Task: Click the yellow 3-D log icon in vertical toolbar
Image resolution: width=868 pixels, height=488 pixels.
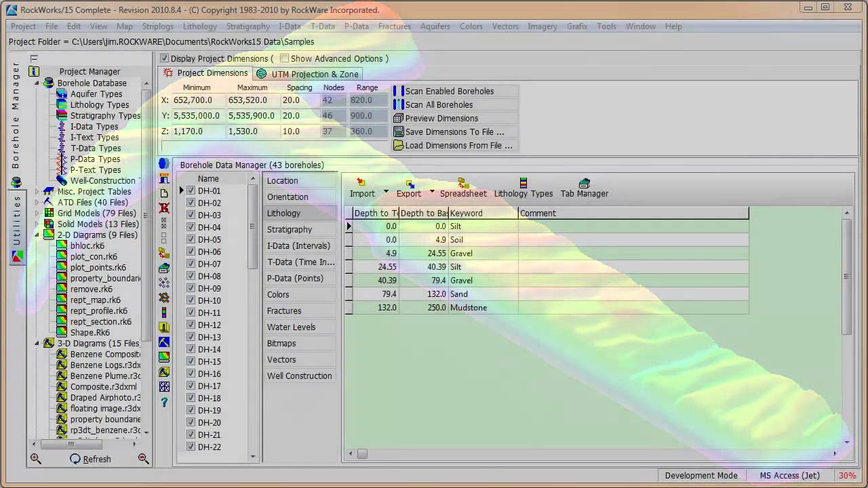Action: click(x=163, y=327)
